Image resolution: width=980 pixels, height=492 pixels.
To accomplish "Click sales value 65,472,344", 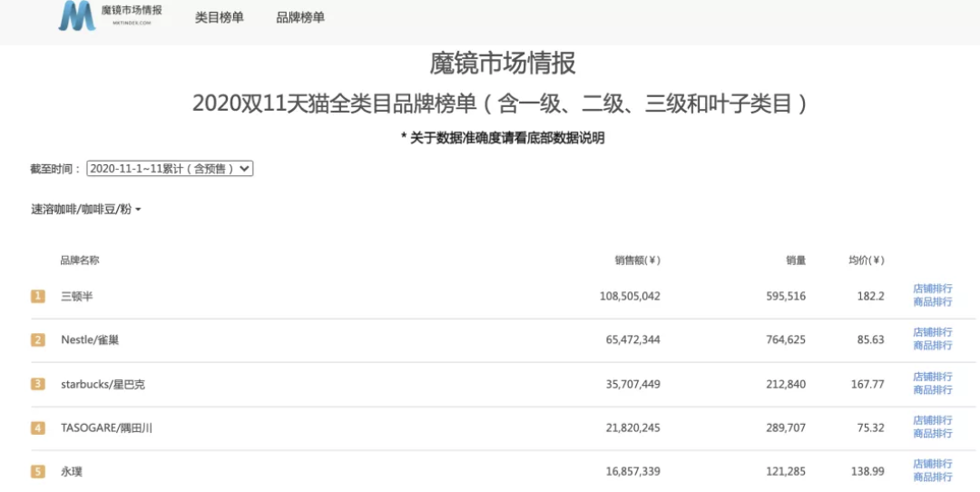I will pyautogui.click(x=633, y=340).
